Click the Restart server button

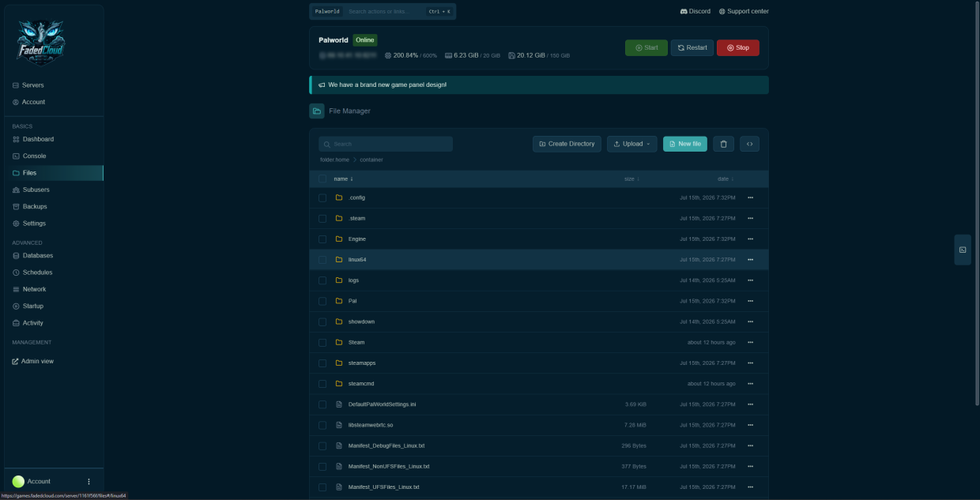coord(692,47)
